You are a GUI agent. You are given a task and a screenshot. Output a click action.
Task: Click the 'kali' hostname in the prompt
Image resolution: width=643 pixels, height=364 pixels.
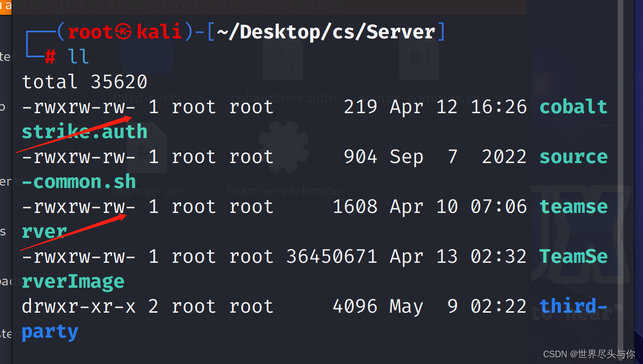click(159, 32)
